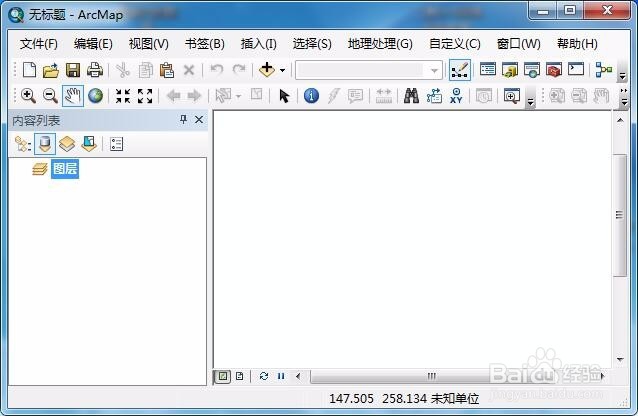Open the Help menu 帮助(H)
This screenshot has height=416, width=638.
[577, 44]
